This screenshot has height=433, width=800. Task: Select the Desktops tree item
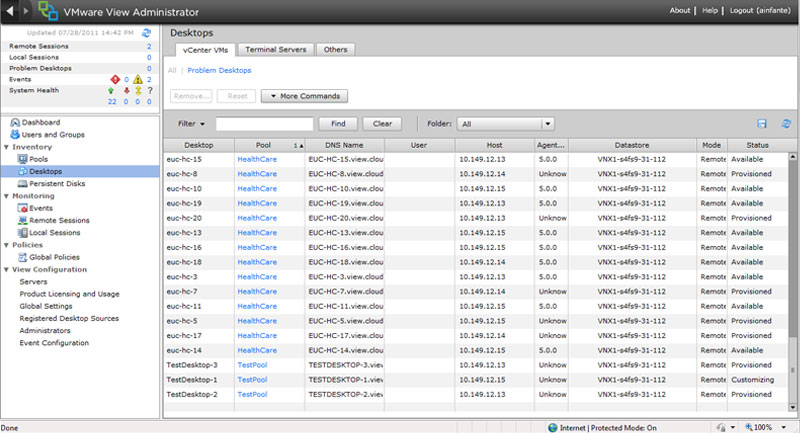tap(80, 171)
